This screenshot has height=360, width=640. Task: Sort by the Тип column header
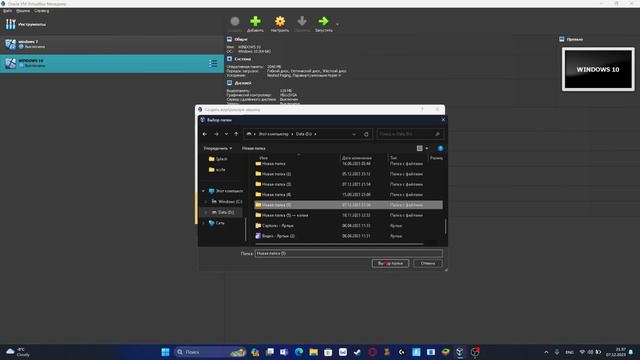coord(393,158)
